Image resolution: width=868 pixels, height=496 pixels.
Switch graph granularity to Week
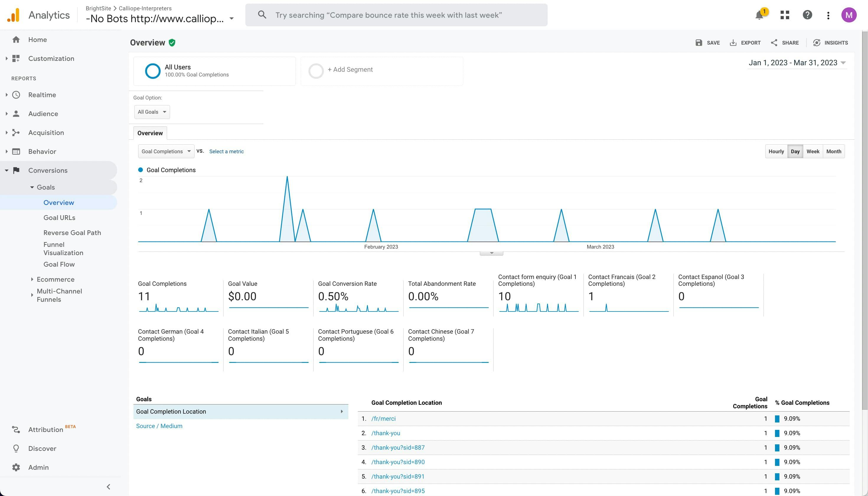click(x=812, y=151)
